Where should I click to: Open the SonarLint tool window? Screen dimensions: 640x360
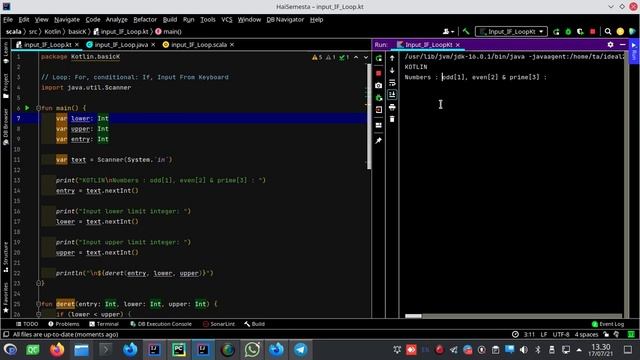pos(218,324)
